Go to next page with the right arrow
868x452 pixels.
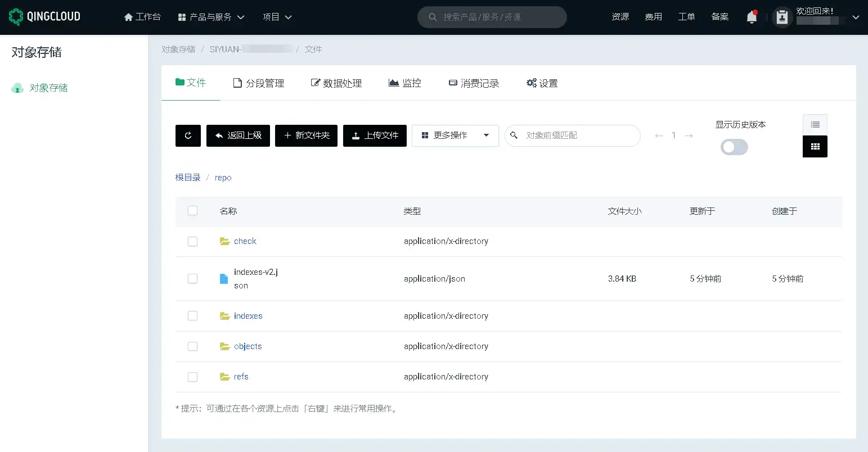pyautogui.click(x=689, y=135)
